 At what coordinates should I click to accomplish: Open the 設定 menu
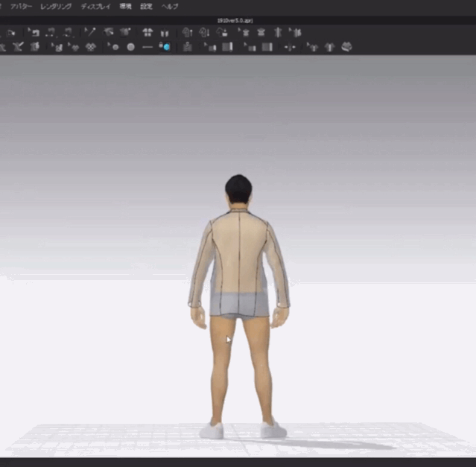coord(146,7)
